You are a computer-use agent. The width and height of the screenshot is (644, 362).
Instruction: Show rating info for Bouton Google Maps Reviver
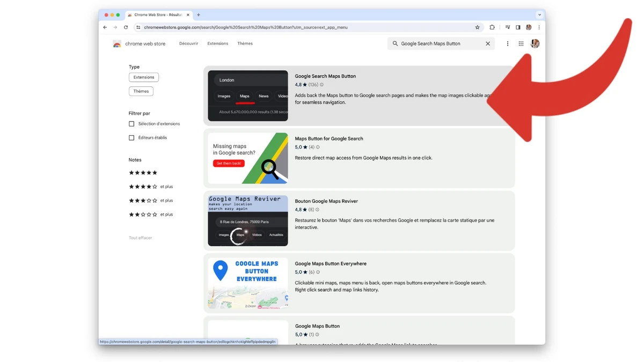coord(317,210)
